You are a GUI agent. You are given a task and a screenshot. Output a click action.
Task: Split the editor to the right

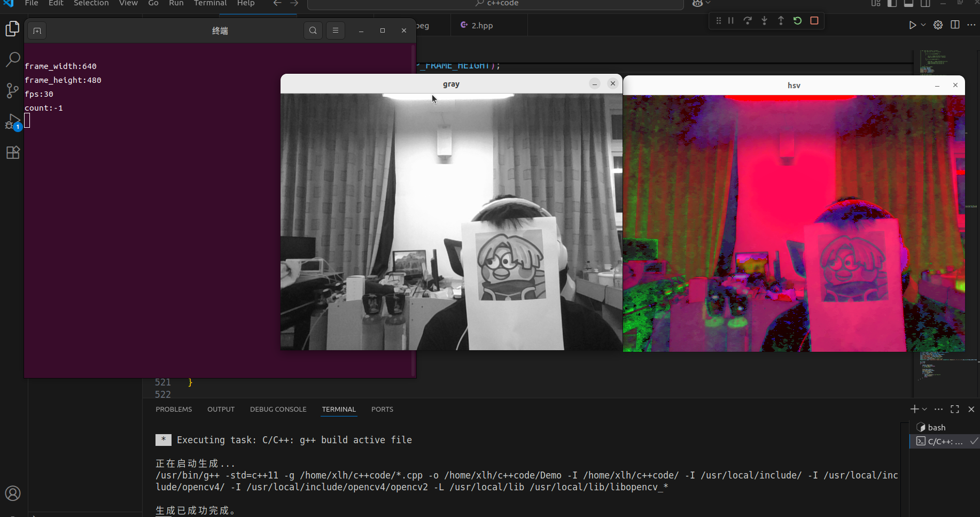click(955, 25)
